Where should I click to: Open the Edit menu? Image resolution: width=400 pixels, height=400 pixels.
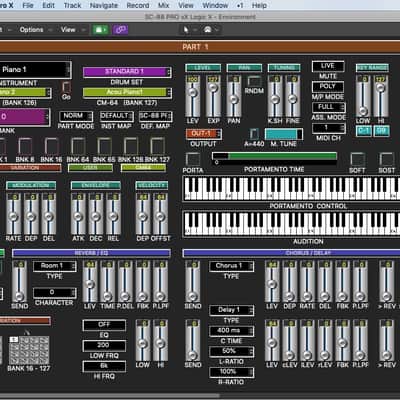click(x=48, y=5)
